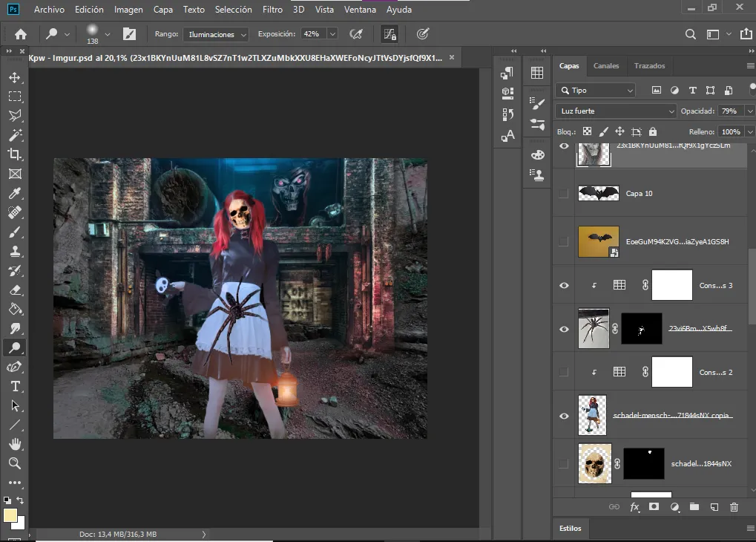Click the background color swatch
The height and width of the screenshot is (542, 756).
pyautogui.click(x=19, y=523)
